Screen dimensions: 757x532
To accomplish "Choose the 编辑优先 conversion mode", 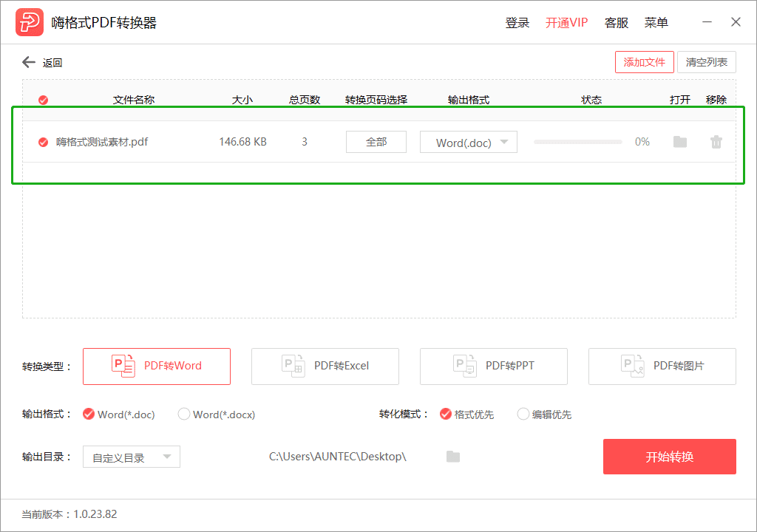I will pyautogui.click(x=523, y=415).
